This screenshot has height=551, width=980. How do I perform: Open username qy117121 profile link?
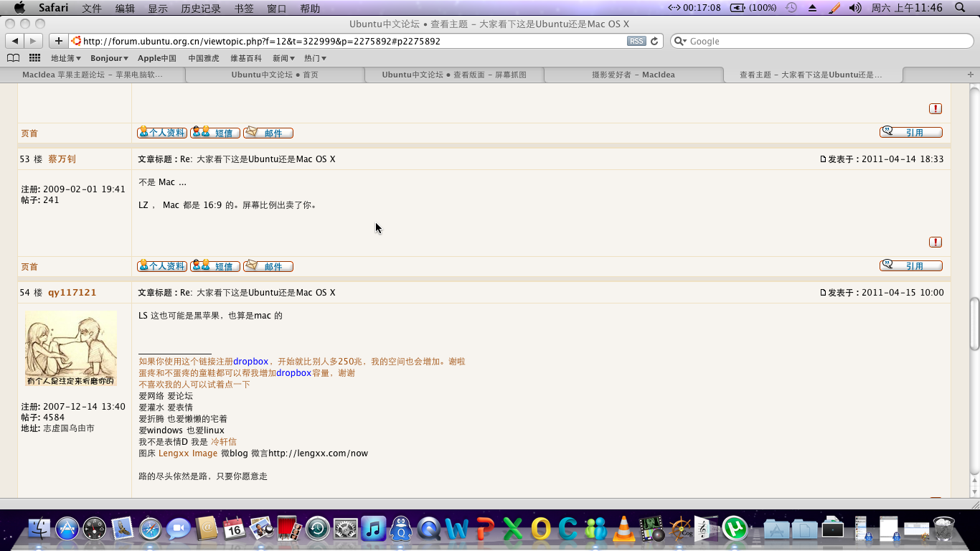coord(72,293)
